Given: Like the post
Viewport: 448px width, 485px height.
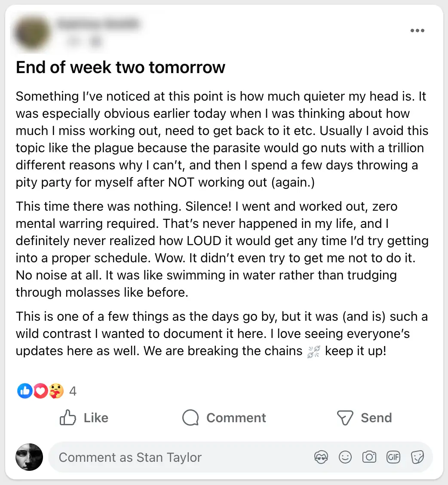Looking at the screenshot, I should tap(84, 417).
